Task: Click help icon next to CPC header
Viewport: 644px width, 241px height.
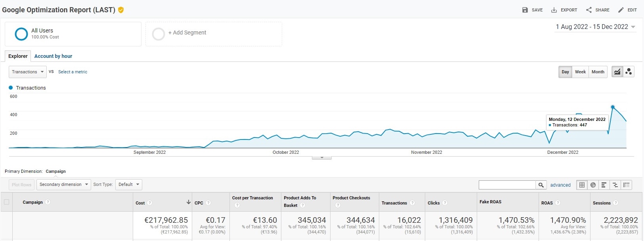Action: (208, 203)
